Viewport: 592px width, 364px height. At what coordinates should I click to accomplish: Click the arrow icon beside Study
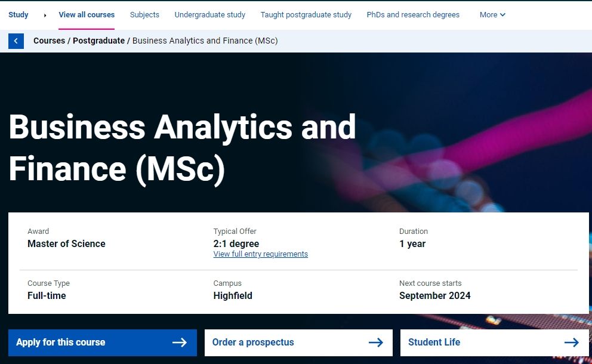[45, 15]
